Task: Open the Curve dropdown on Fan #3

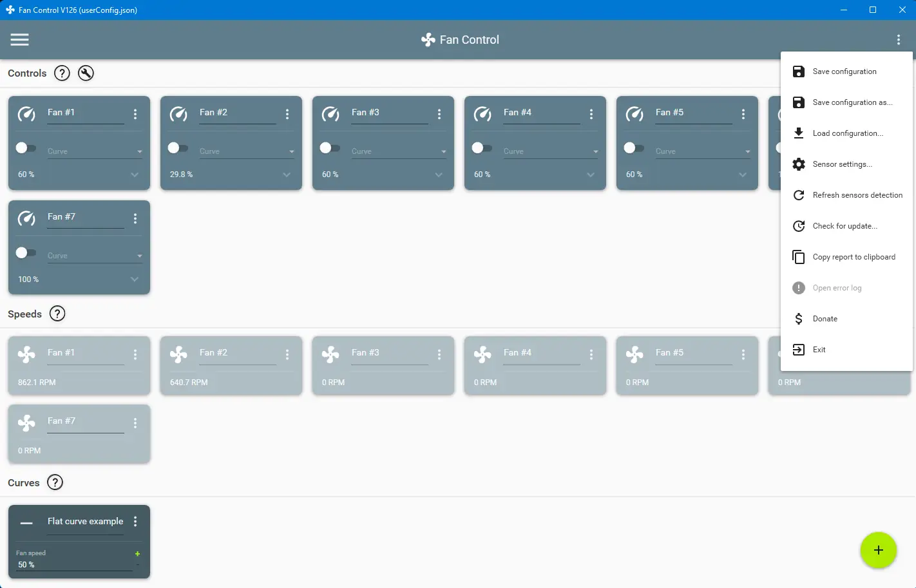Action: [399, 151]
